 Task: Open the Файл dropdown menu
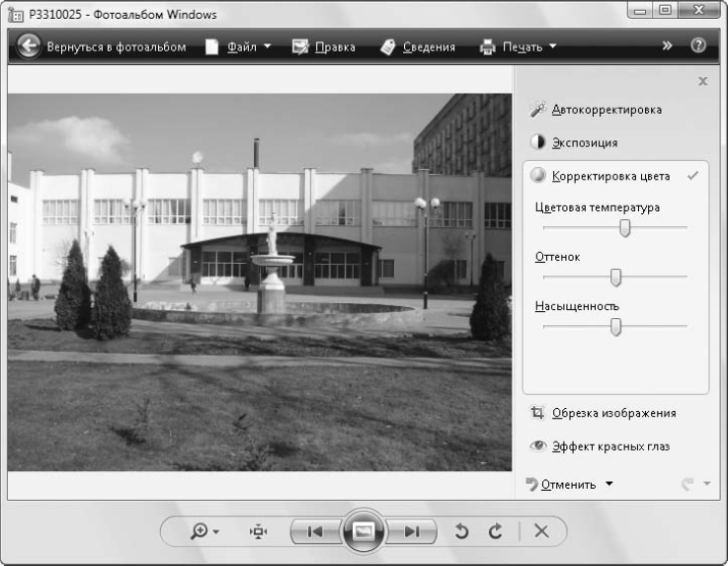(238, 46)
